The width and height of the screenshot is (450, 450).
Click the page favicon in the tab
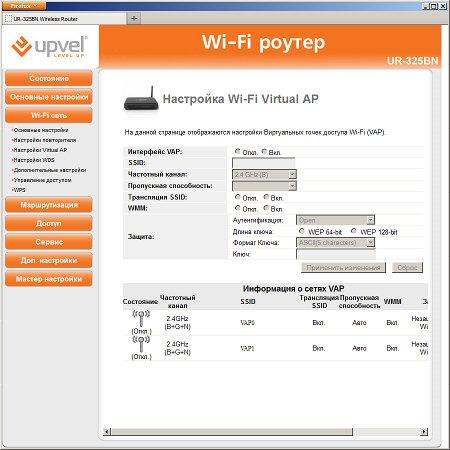[x=8, y=19]
